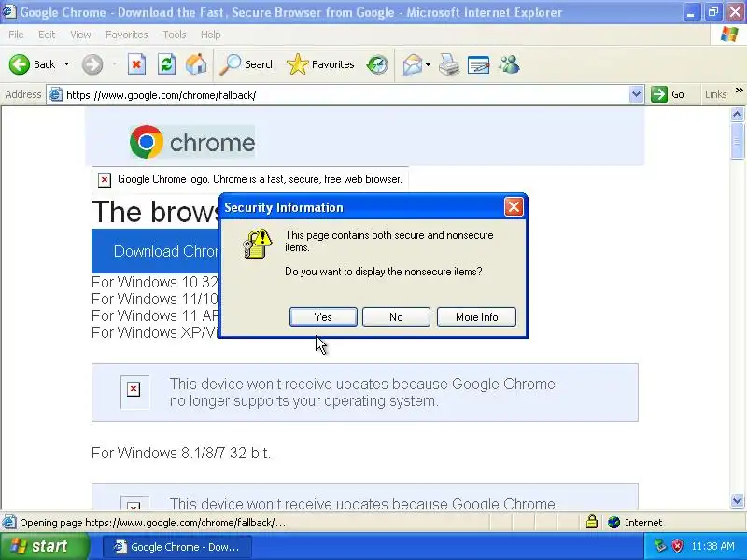The width and height of the screenshot is (747, 560).
Task: Click 'For Windows 8.1/8/7 32-bit.' text
Action: pos(181,453)
